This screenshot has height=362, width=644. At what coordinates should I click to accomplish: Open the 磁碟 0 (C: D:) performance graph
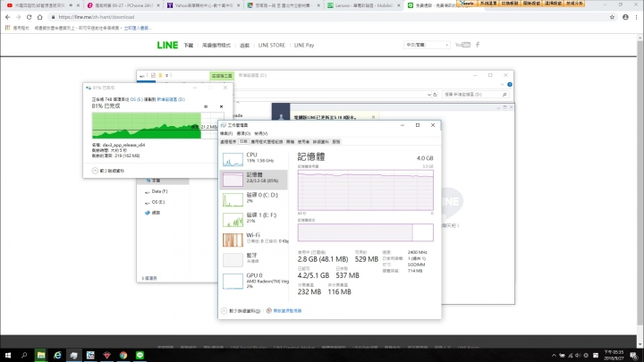tap(253, 199)
